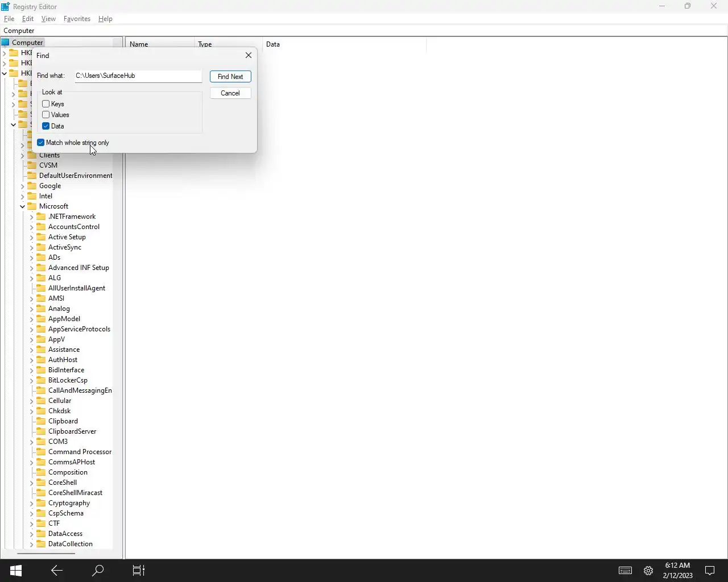This screenshot has height=582, width=728.
Task: Select the Computer root node
Action: pyautogui.click(x=27, y=43)
